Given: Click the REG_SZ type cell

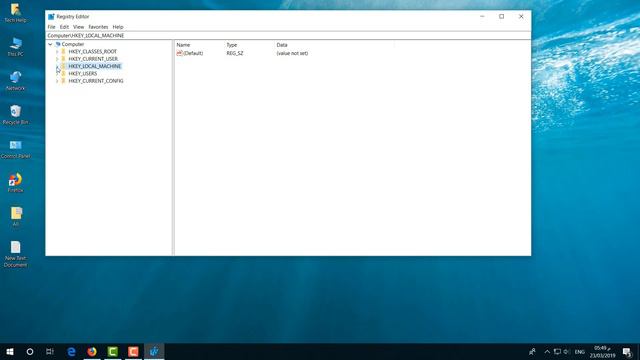Looking at the screenshot, I should click(235, 53).
